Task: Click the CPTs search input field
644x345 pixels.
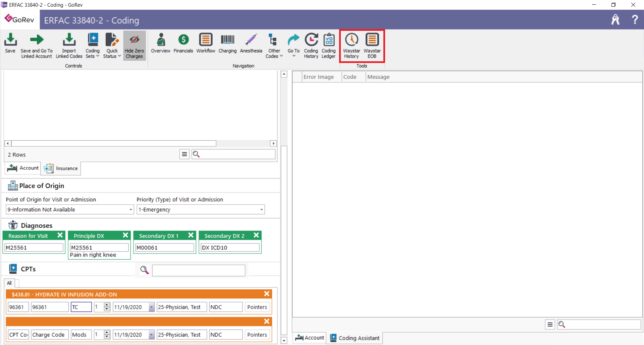Action: 199,270
